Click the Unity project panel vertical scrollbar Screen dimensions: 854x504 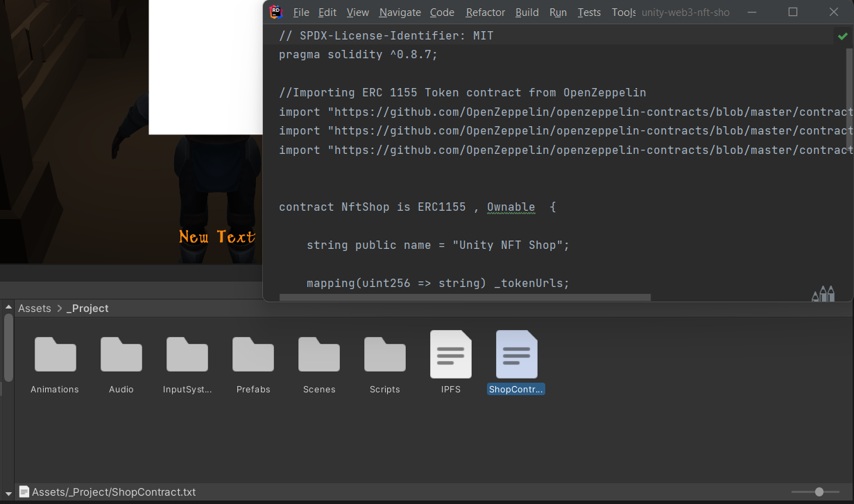pyautogui.click(x=8, y=347)
